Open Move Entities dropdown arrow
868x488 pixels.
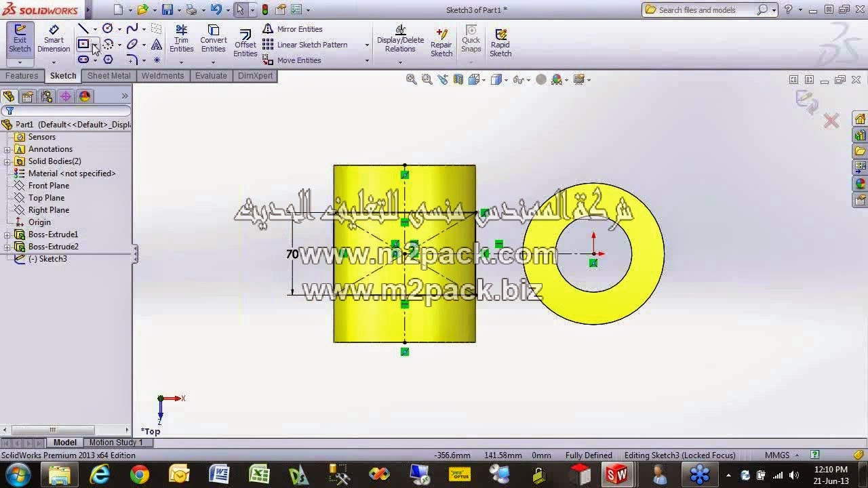(x=367, y=60)
